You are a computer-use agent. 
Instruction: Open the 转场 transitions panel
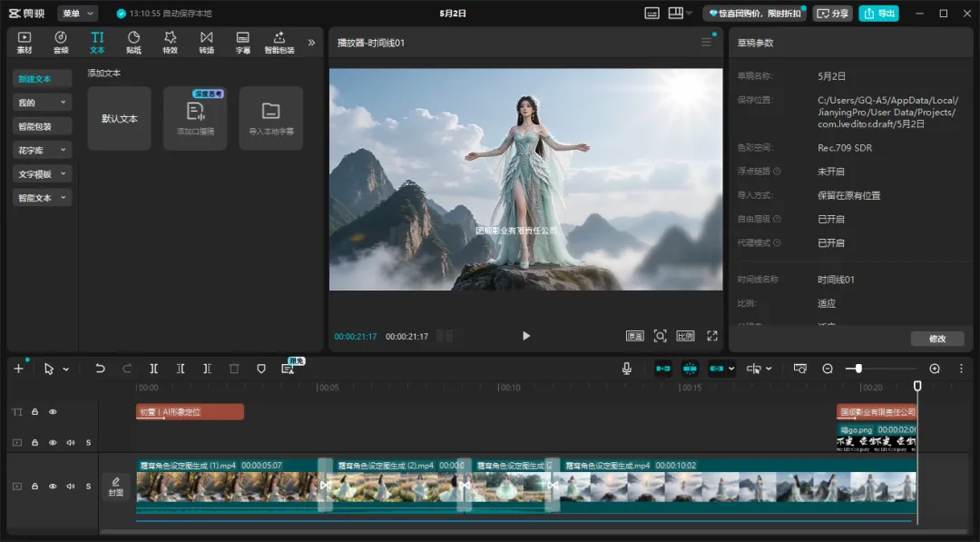click(x=206, y=43)
